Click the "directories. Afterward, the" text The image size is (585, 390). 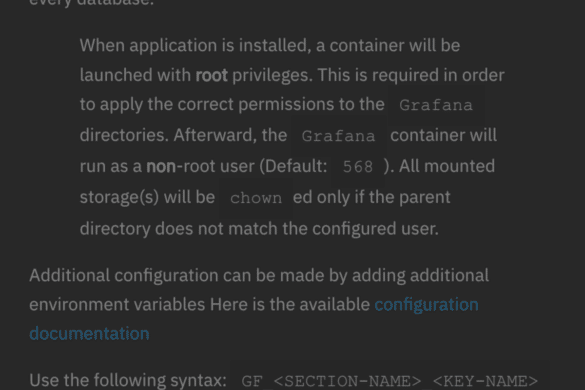pos(183,135)
